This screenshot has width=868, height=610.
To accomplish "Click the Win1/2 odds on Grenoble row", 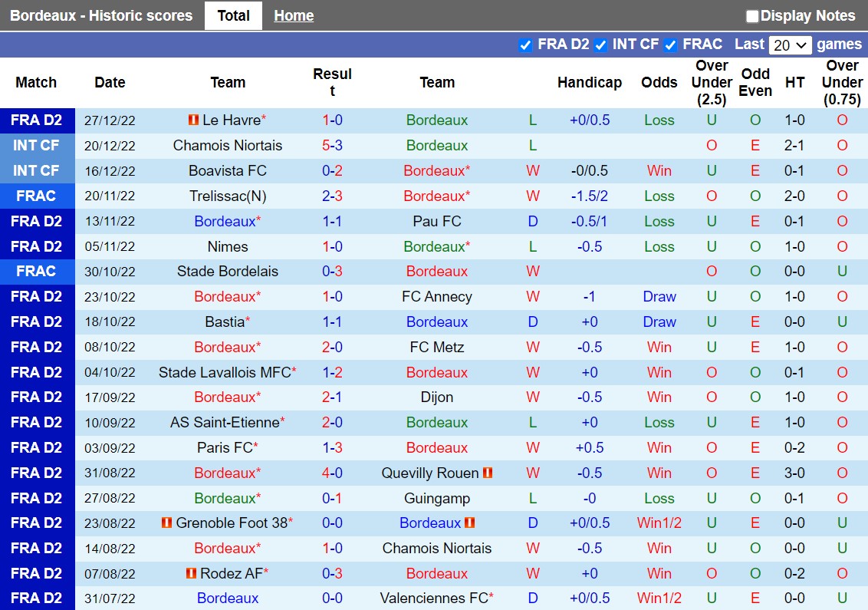I will pos(659,523).
